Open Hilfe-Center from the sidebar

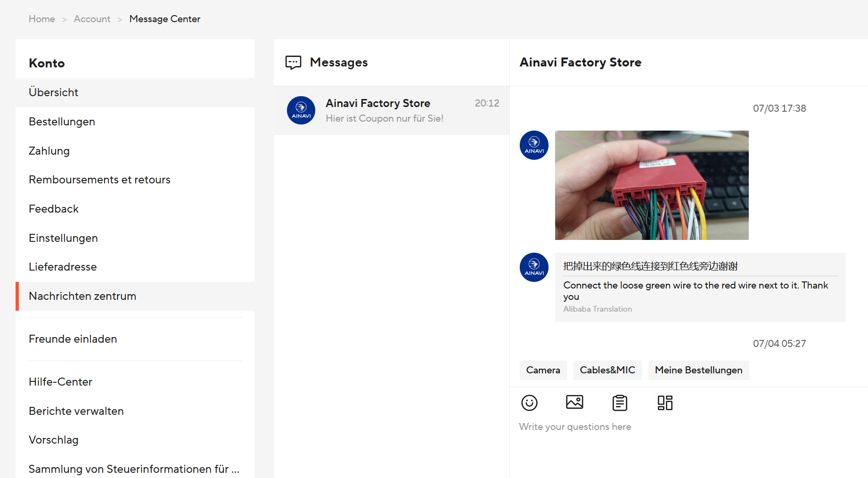tap(60, 382)
